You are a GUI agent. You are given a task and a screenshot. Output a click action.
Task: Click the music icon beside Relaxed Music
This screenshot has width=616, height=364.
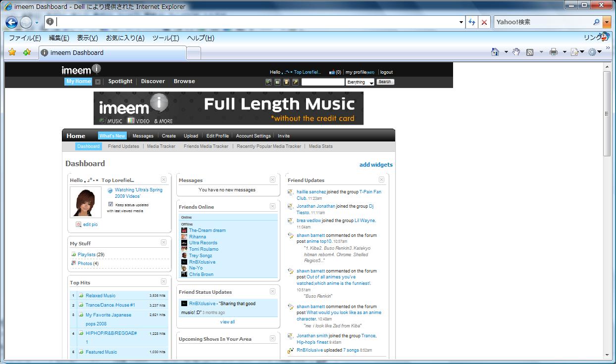click(81, 296)
